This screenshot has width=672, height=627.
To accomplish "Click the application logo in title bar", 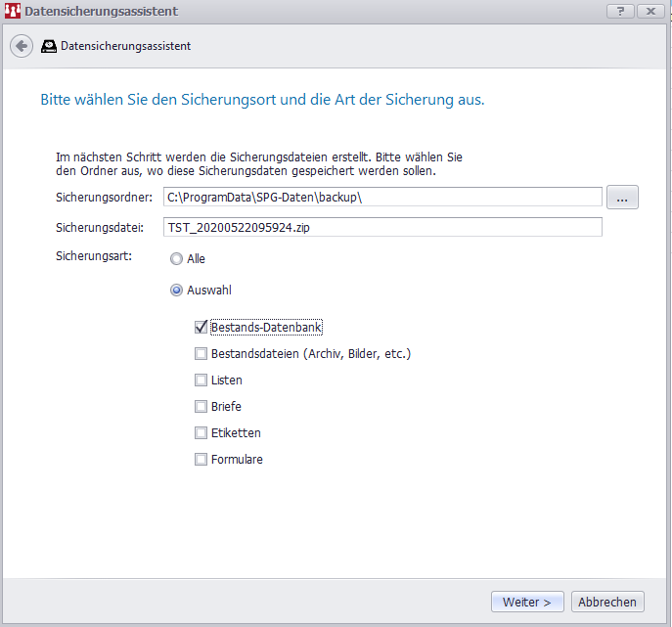I will click(13, 12).
